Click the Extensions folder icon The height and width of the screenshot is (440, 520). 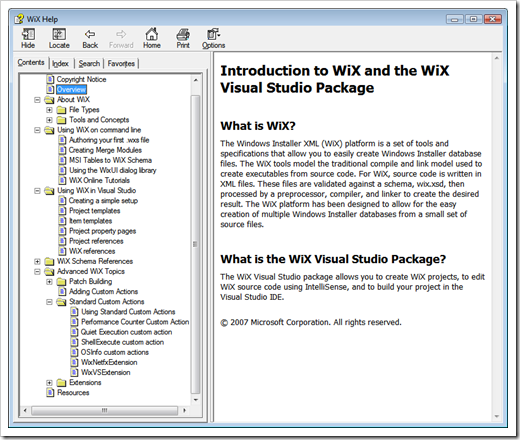point(61,383)
